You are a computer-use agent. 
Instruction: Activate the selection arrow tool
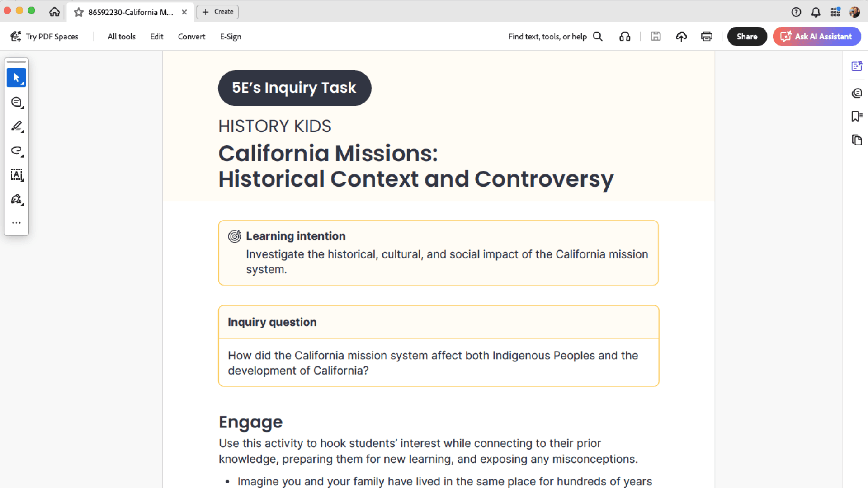tap(16, 77)
